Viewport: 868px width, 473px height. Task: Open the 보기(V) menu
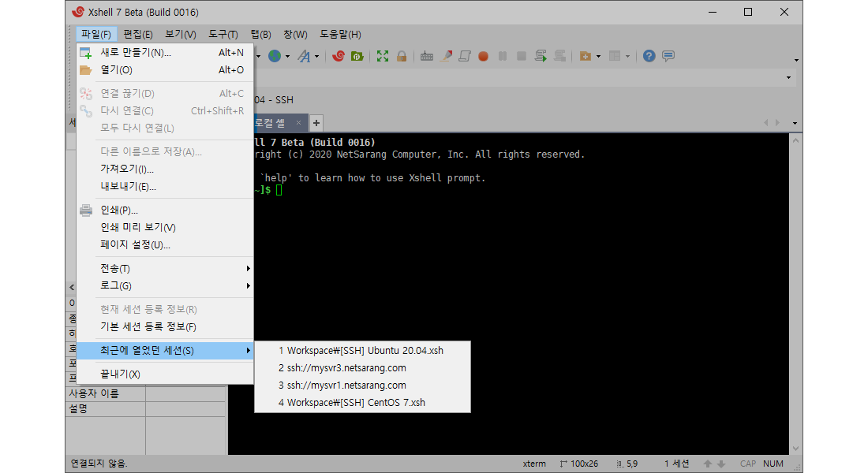pyautogui.click(x=181, y=35)
